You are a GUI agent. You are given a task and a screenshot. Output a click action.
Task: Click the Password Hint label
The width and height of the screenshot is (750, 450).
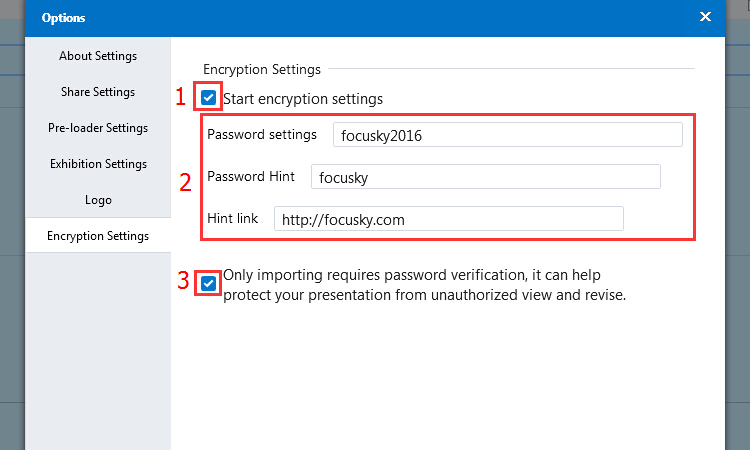251,176
